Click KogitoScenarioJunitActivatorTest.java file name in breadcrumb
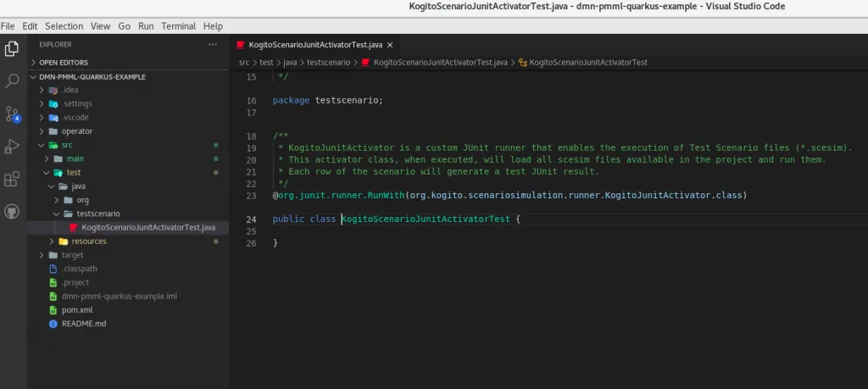This screenshot has width=868, height=389. (x=441, y=63)
